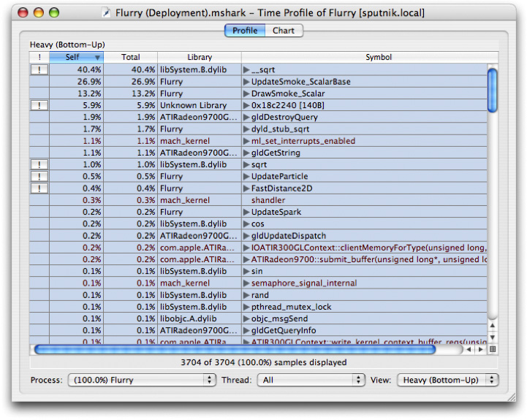Open the Process dropdown showing Flurry
The image size is (527, 420).
point(143,380)
